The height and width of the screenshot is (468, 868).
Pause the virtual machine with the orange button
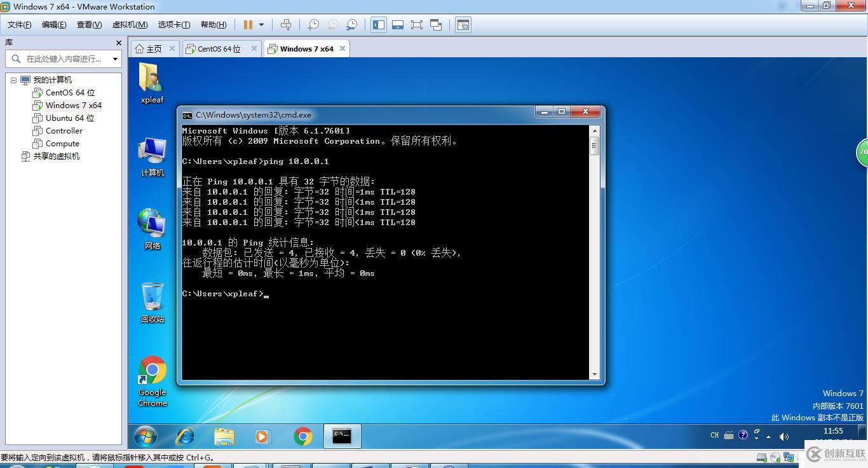248,25
